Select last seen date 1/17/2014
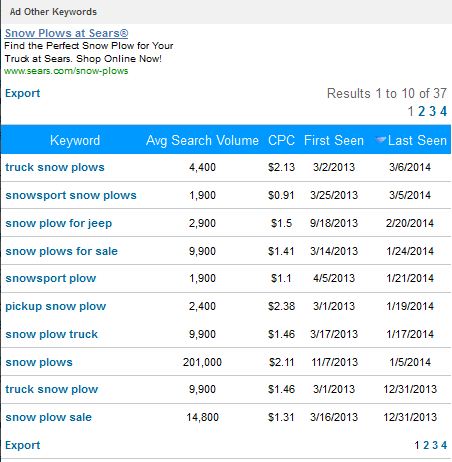Viewport: 452px width, 462px height. tap(410, 334)
